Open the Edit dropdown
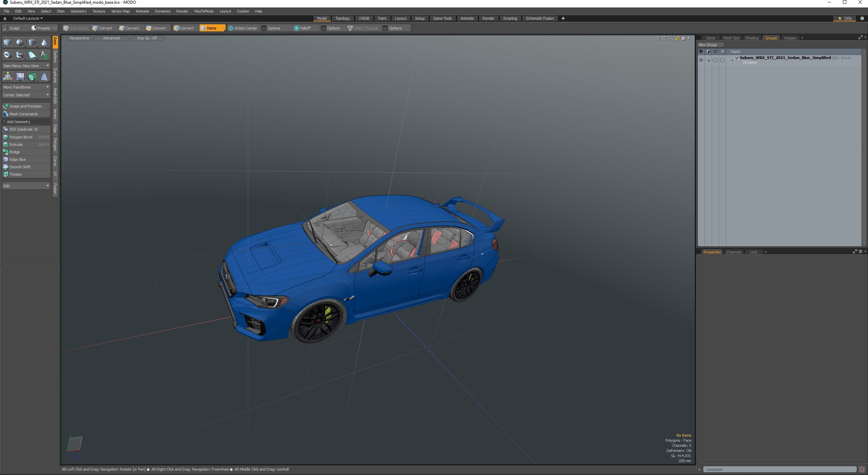 point(26,186)
